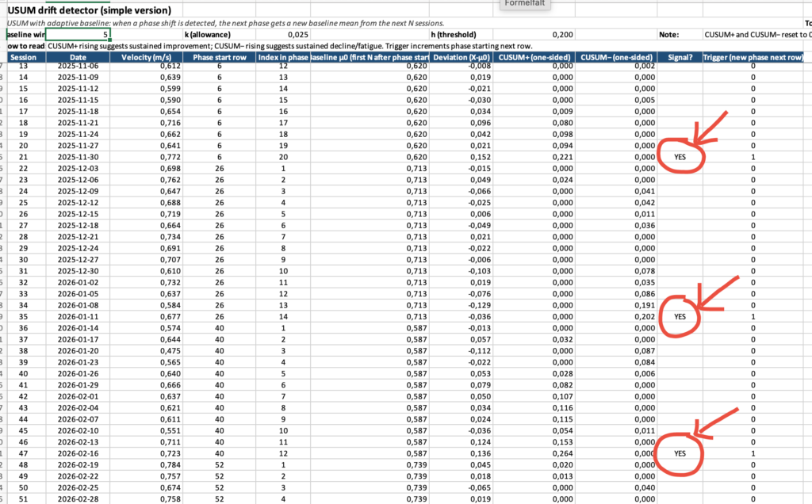Viewport: 812px width, 504px height.
Task: Select the Velocity (m/s) column header
Action: 146,57
